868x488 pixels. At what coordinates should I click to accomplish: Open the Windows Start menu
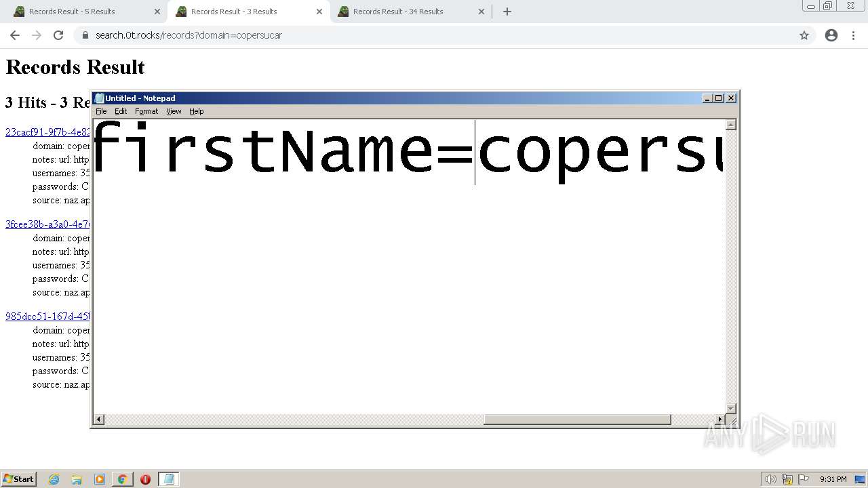click(x=18, y=479)
